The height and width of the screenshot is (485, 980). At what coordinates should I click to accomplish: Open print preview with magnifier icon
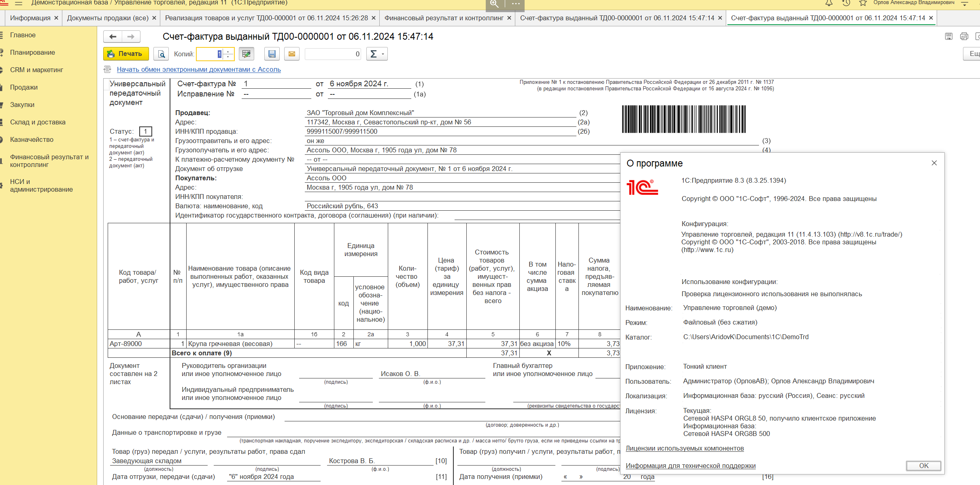[x=161, y=54]
